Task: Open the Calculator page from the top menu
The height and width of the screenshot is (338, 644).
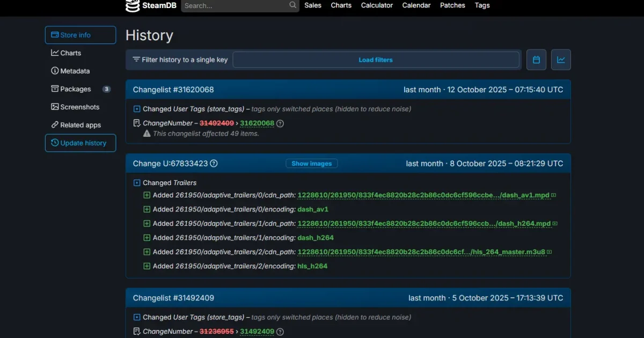Action: tap(377, 5)
